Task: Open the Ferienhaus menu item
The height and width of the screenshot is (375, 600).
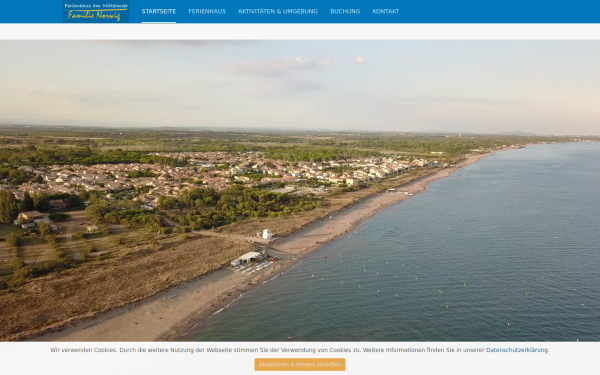Action: point(207,11)
